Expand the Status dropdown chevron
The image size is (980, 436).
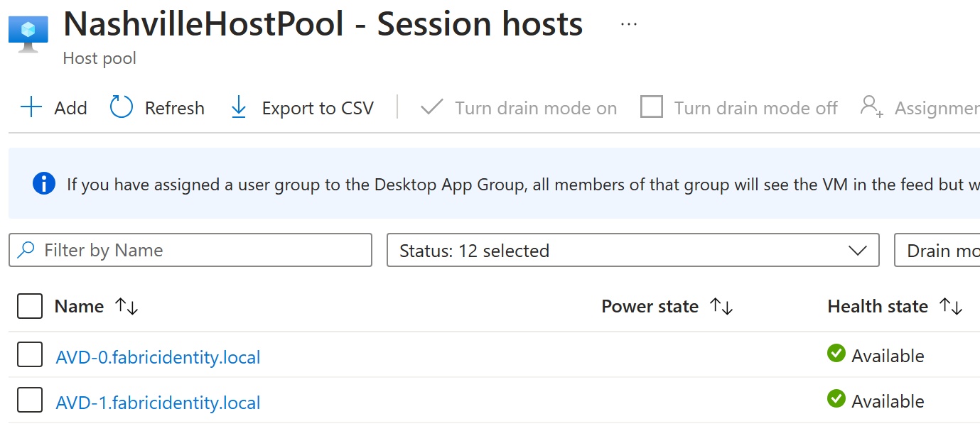pyautogui.click(x=858, y=251)
